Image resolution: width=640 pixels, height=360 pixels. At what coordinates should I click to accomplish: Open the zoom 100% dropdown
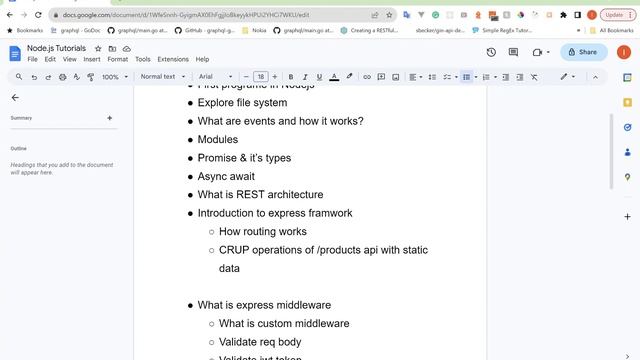coord(114,77)
